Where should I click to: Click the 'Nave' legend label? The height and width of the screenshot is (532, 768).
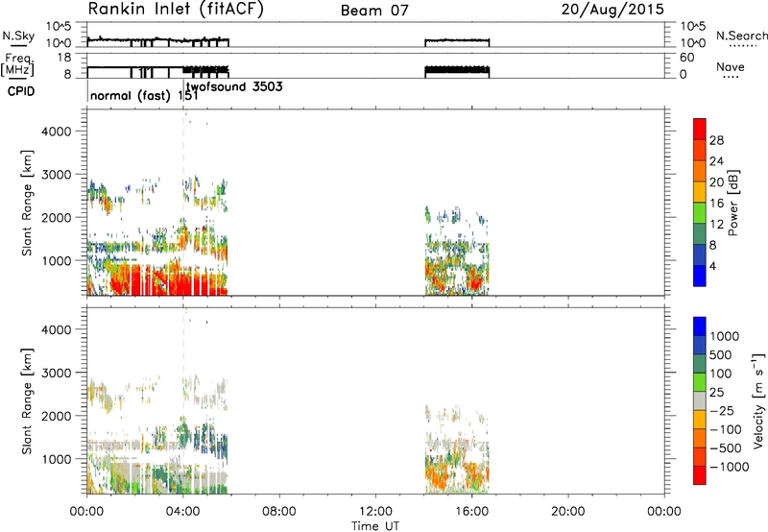tap(731, 66)
